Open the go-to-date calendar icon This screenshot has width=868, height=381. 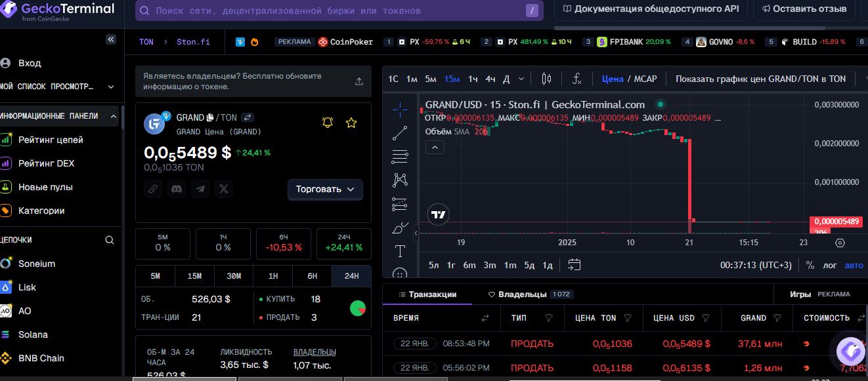pos(574,265)
